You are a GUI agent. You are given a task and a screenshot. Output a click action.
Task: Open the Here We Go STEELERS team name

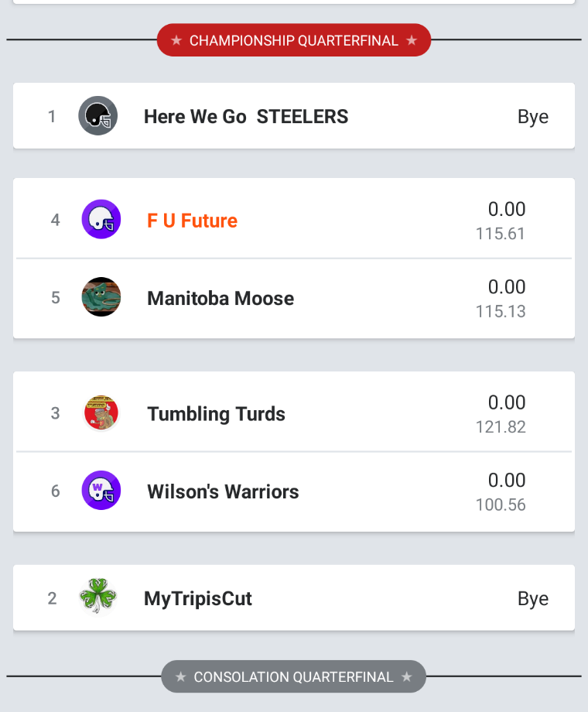[x=246, y=117]
